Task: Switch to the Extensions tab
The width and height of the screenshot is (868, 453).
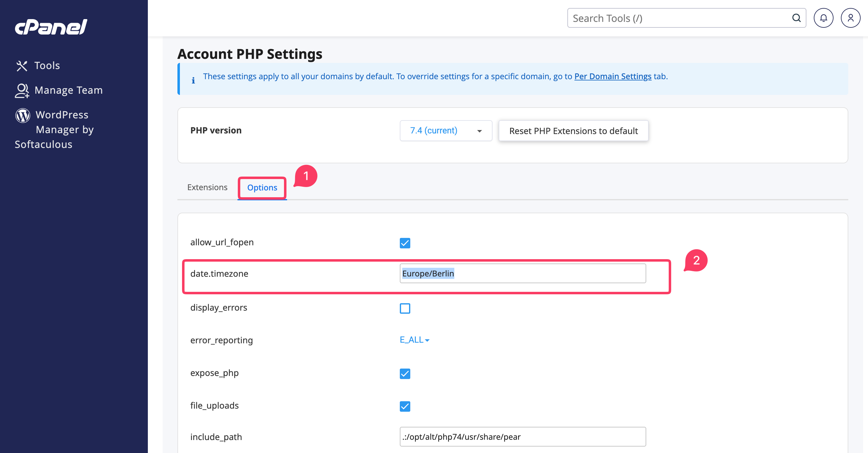Action: [x=207, y=187]
